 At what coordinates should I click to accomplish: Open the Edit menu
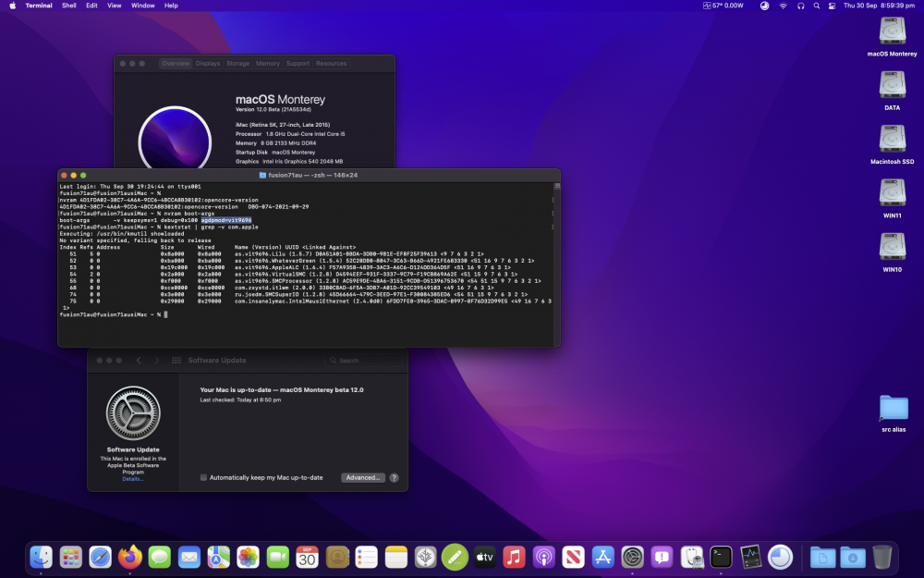point(91,6)
